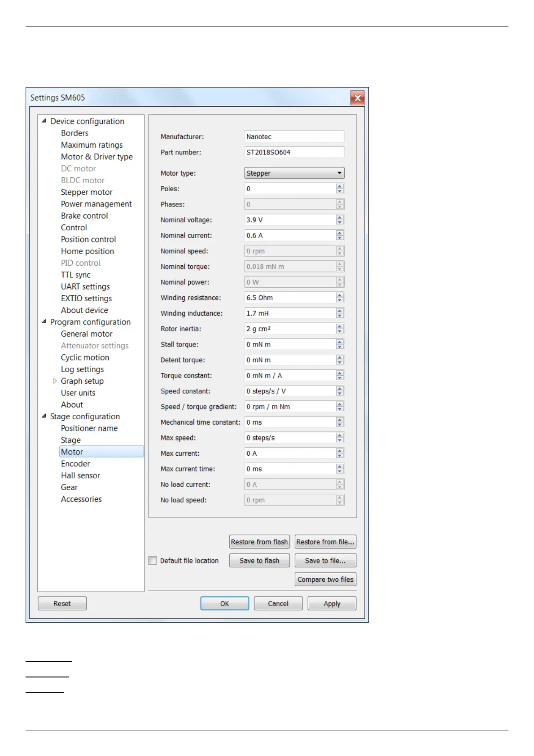Click the Save to flash button
The image size is (534, 756).
[x=259, y=560]
